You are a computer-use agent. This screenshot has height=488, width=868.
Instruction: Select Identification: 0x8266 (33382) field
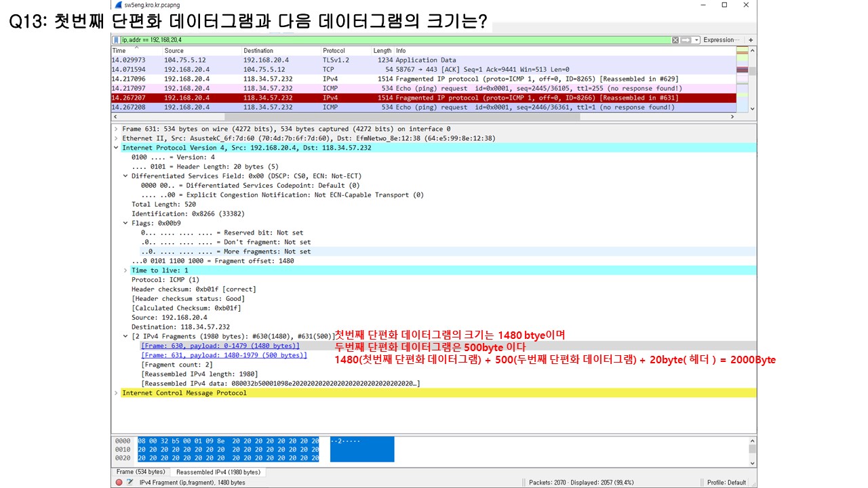pos(188,213)
